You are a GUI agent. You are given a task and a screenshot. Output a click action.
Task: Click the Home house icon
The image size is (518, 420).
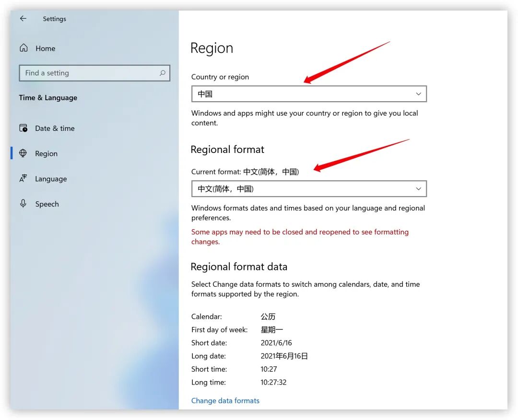(x=24, y=48)
